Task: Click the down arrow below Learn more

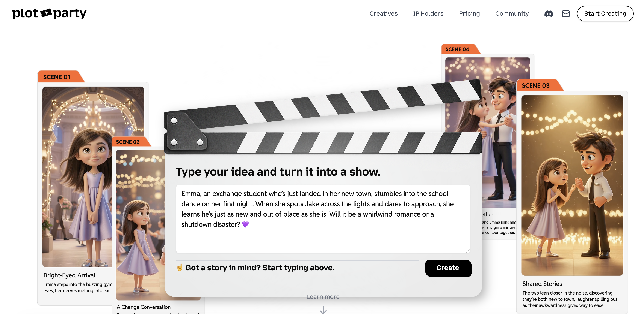Action: tap(323, 310)
